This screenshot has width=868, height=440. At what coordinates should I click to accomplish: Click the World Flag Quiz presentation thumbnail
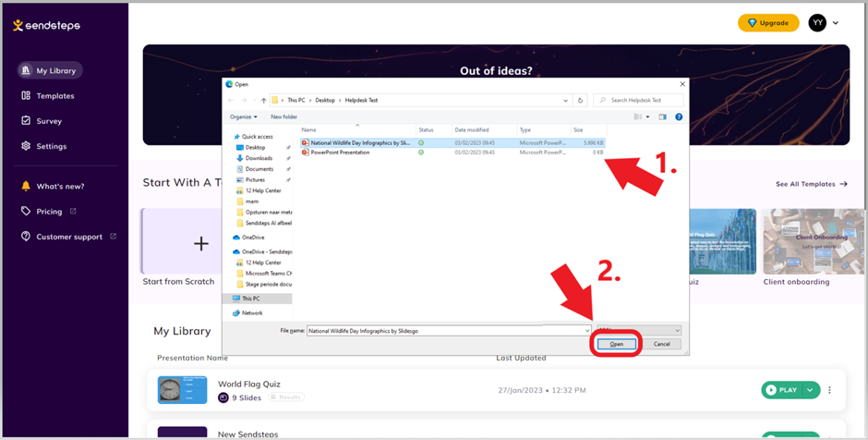tap(182, 390)
